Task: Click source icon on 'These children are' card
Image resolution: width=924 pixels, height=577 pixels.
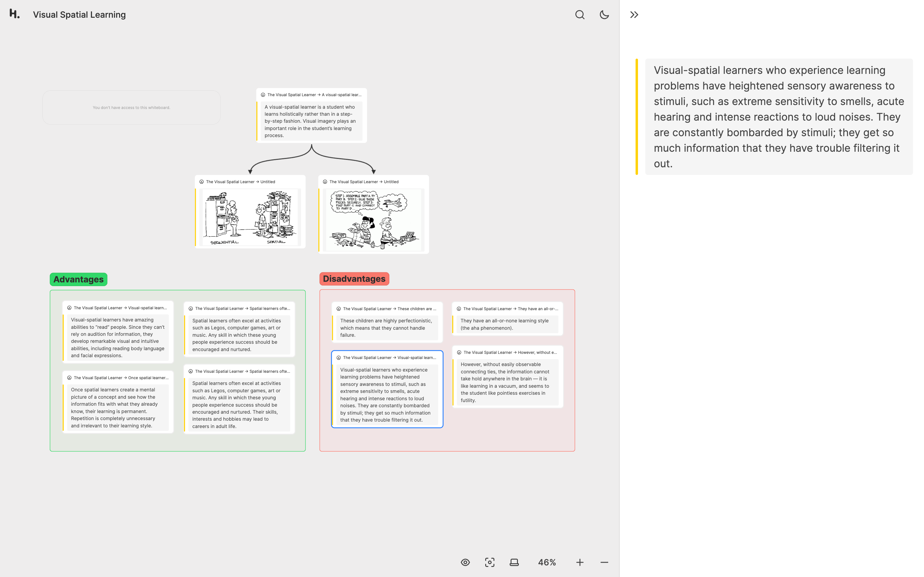Action: 338,309
